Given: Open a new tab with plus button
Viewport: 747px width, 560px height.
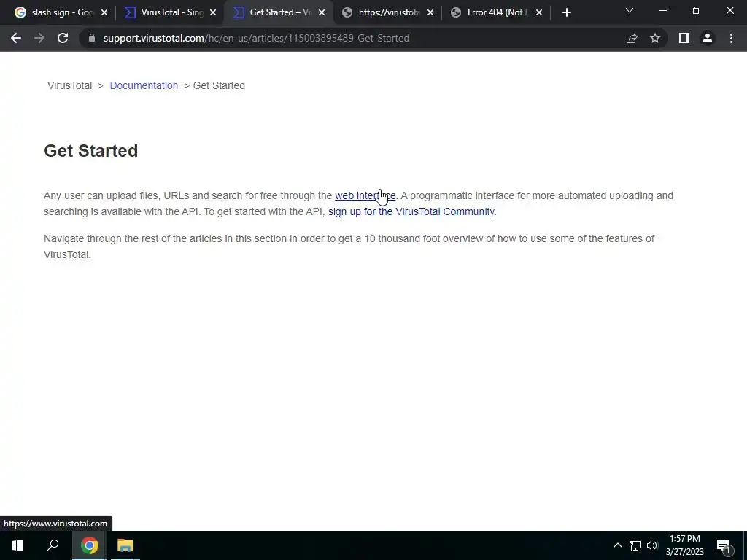Looking at the screenshot, I should click(566, 12).
